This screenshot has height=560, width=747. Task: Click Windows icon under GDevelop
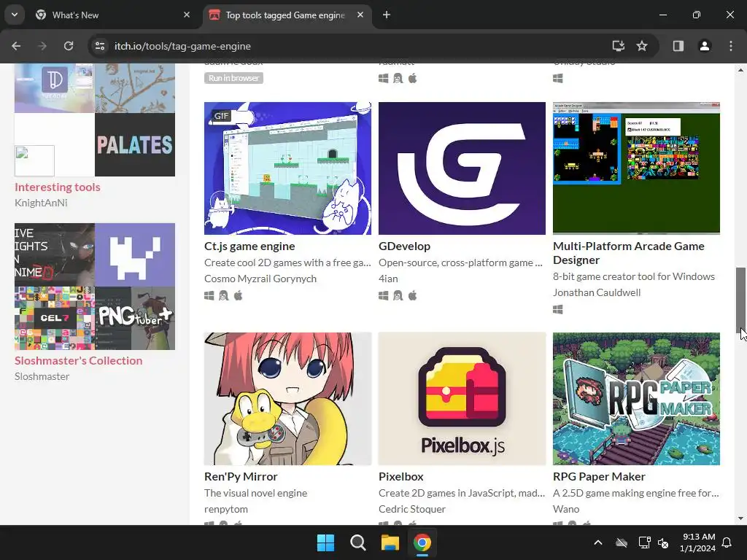pos(384,296)
